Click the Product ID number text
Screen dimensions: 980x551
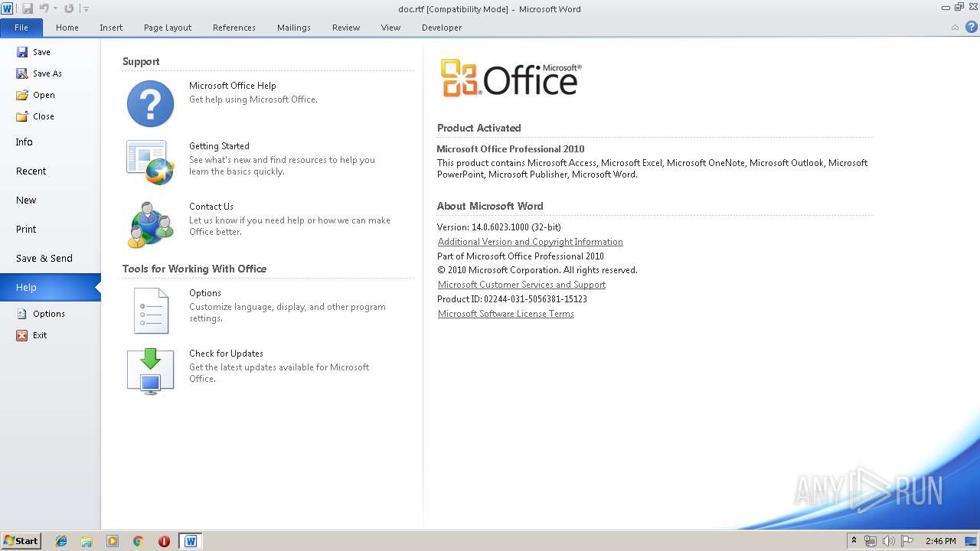[512, 299]
